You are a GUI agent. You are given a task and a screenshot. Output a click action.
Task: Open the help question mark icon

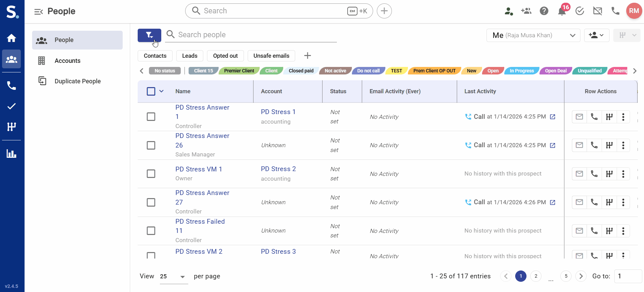click(x=544, y=11)
